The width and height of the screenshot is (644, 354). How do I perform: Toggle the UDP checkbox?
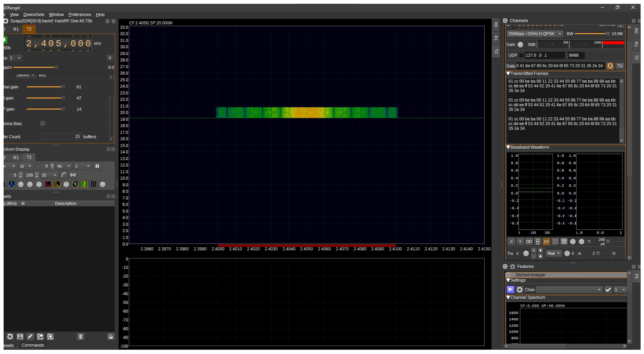[521, 55]
